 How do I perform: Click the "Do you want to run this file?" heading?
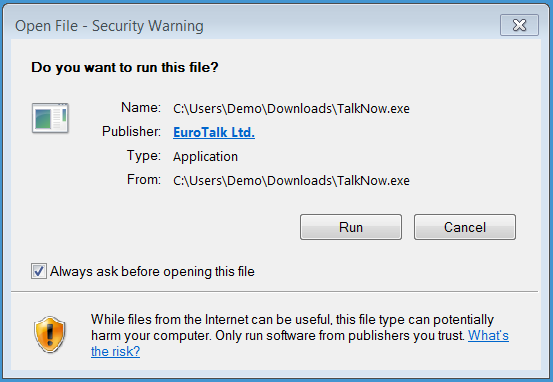125,67
